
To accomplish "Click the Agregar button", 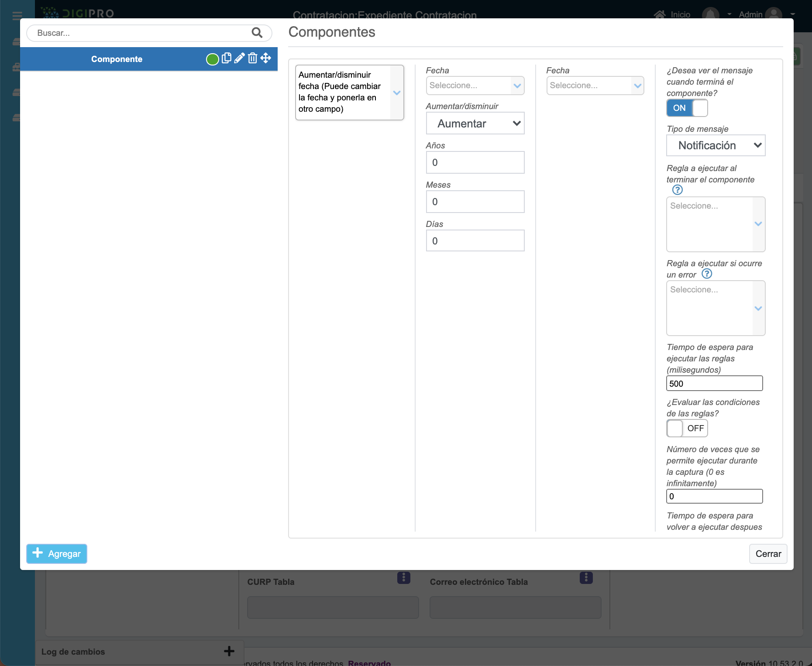I will 57,554.
